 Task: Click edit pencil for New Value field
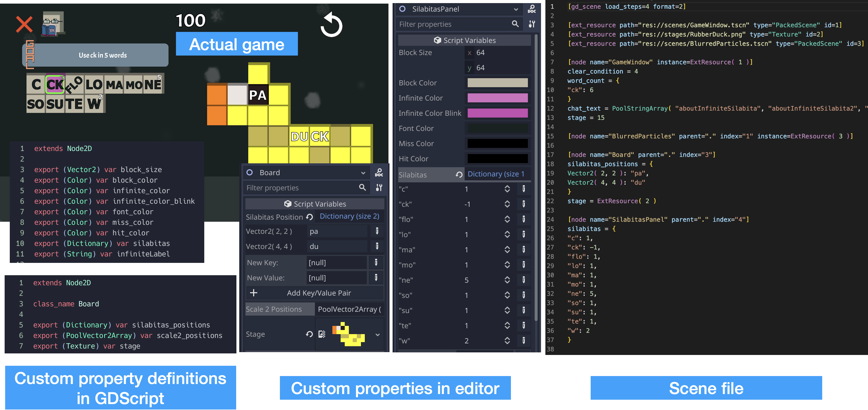click(376, 278)
